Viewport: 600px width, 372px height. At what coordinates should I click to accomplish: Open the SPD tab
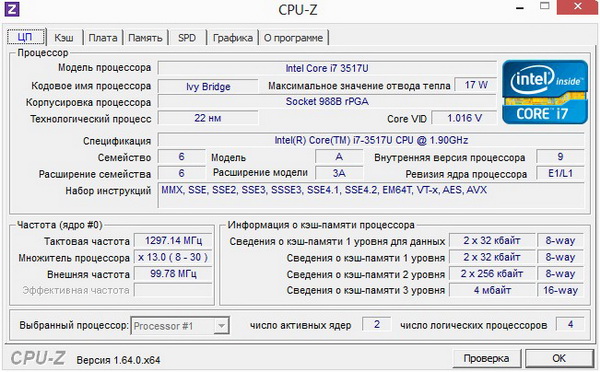(187, 38)
